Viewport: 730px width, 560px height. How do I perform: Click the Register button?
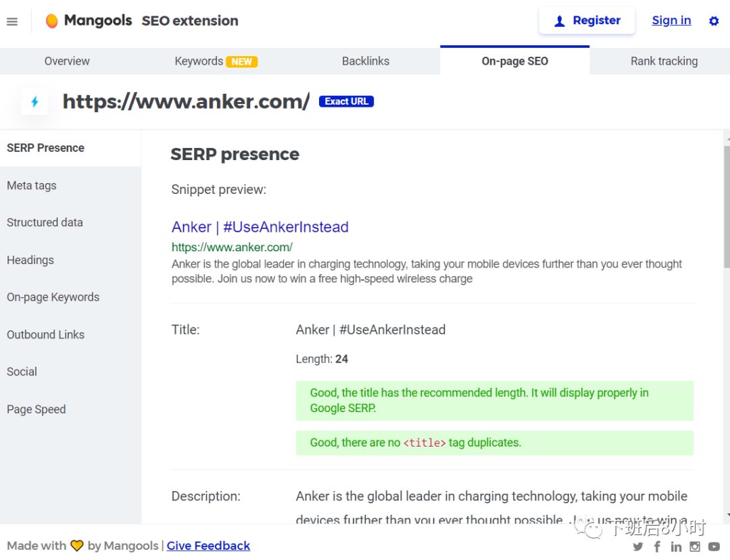click(x=587, y=21)
